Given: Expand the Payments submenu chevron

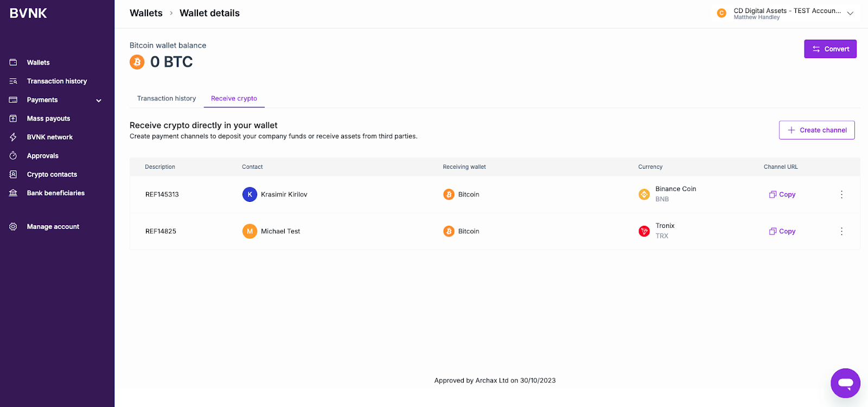Looking at the screenshot, I should point(99,100).
